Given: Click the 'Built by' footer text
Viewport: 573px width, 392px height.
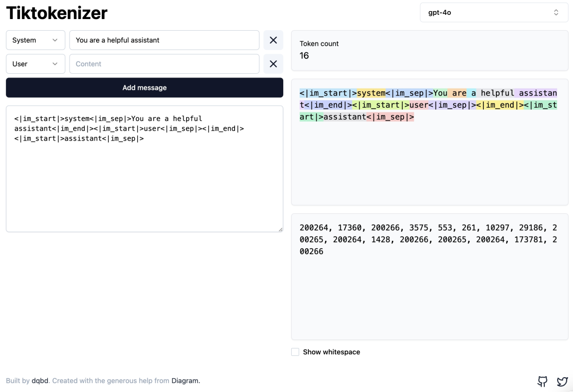Looking at the screenshot, I should coord(18,381).
